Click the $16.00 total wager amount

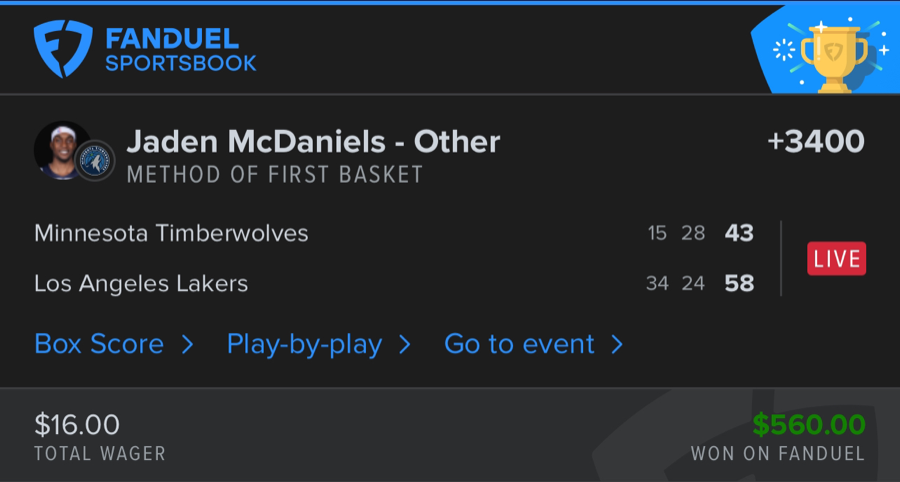point(77,425)
